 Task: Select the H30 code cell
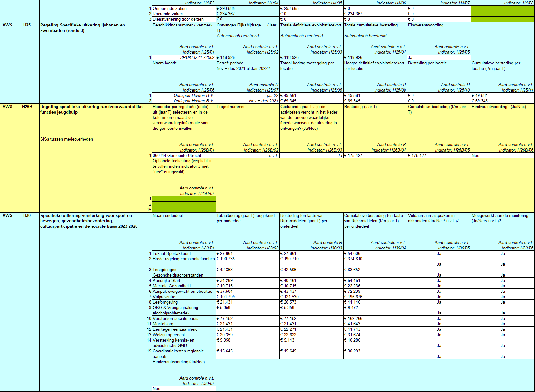(x=27, y=216)
